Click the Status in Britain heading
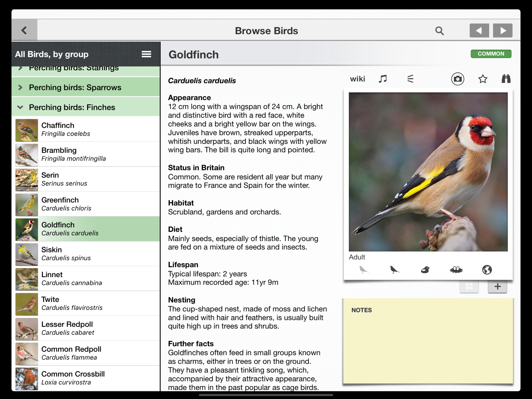The height and width of the screenshot is (399, 532). (x=196, y=168)
